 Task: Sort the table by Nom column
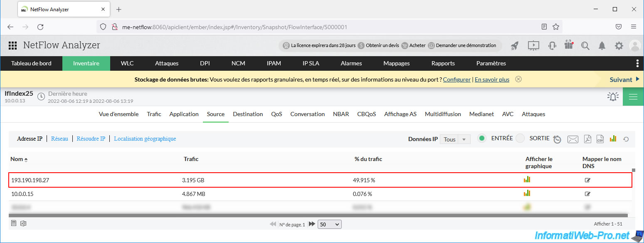(x=19, y=159)
